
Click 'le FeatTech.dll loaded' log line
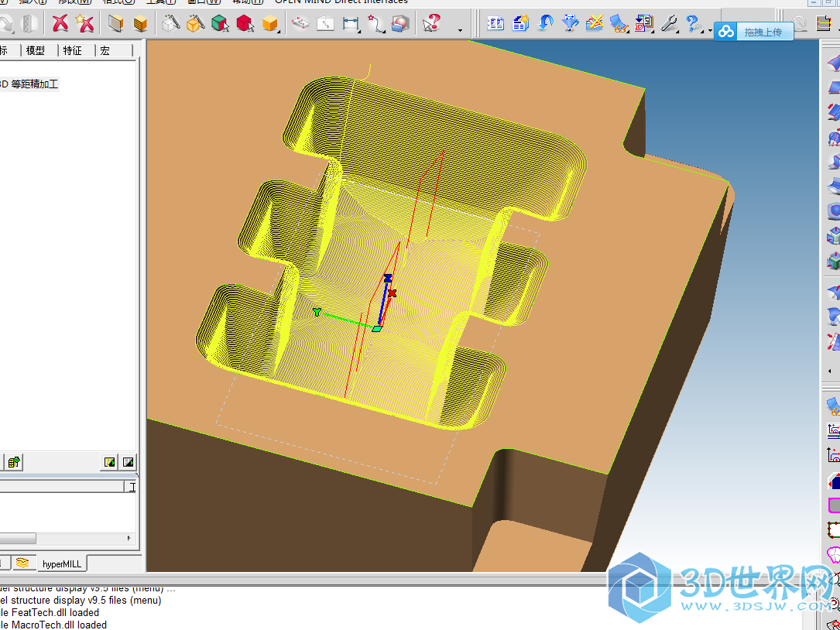click(x=50, y=612)
